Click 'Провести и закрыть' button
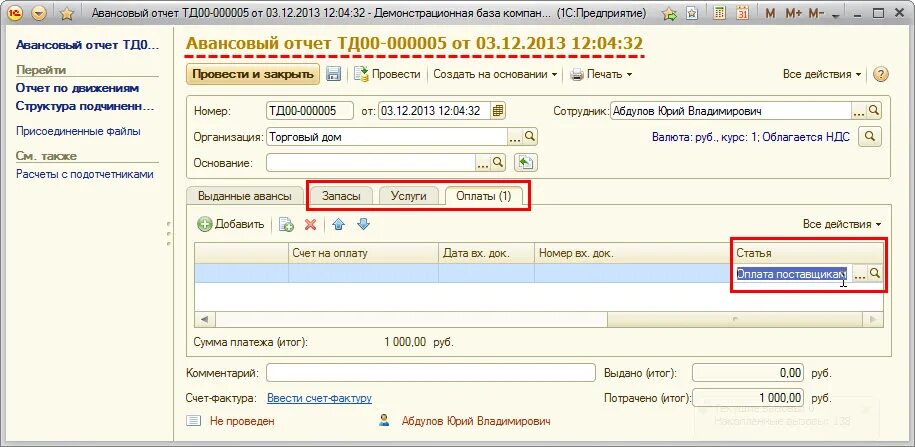This screenshot has width=915, height=447. pos(253,74)
